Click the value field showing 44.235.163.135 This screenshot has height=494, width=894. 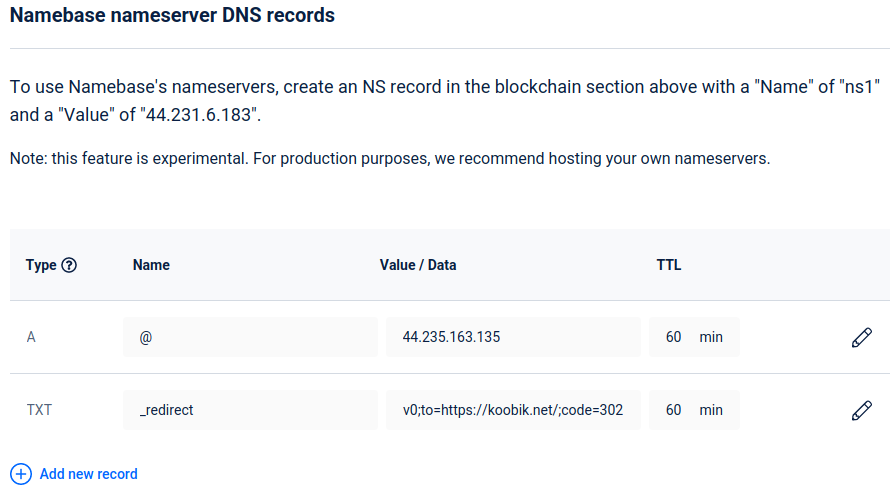(x=512, y=338)
